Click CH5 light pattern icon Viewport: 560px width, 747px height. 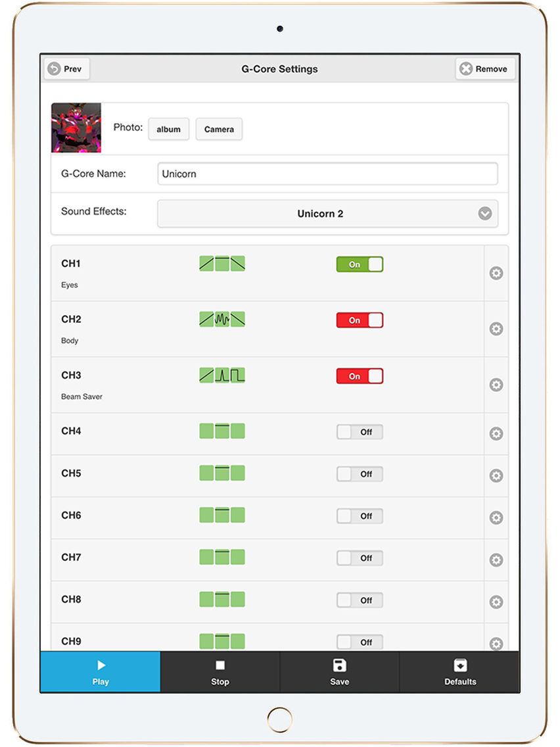222,473
